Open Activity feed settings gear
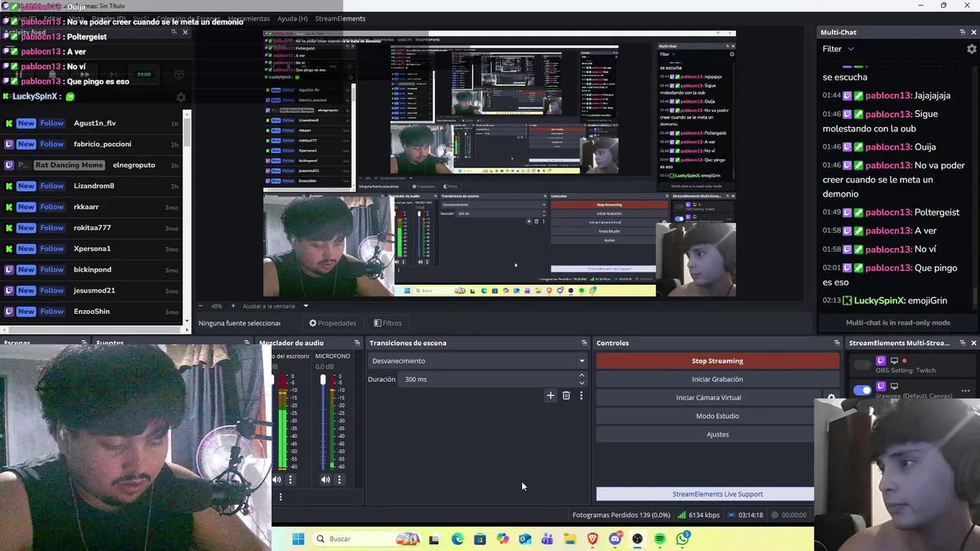The image size is (980, 551). tap(181, 97)
